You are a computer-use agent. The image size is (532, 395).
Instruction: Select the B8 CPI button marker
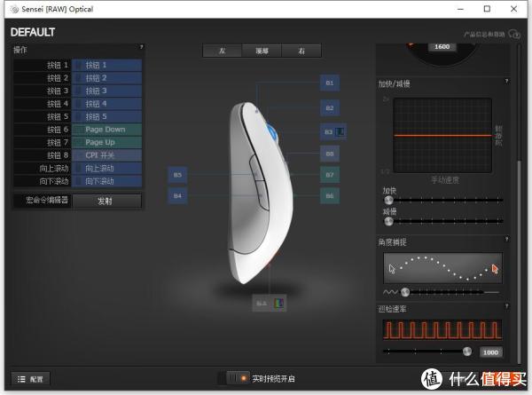[330, 154]
